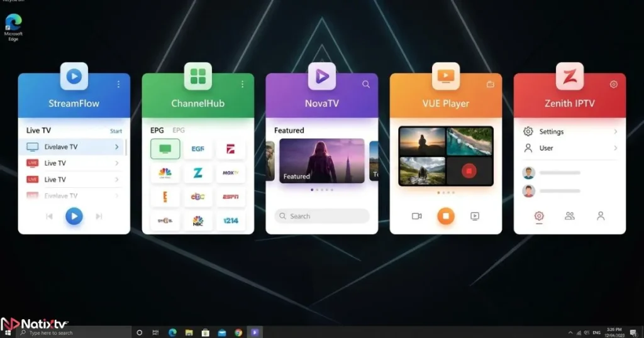Open the Zenith IPTV Z logo icon
Screen dimensions: 644x338
570,76
